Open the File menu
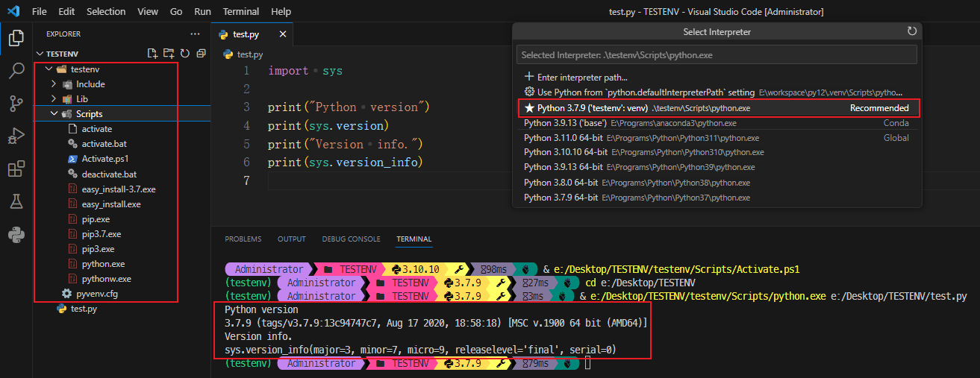Image resolution: width=980 pixels, height=378 pixels. pyautogui.click(x=40, y=11)
